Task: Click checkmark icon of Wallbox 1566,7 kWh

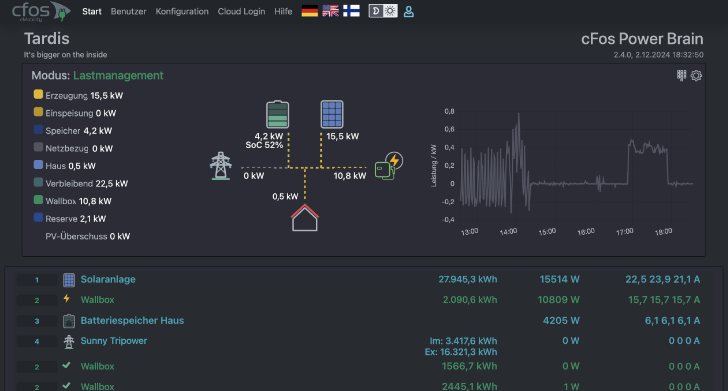Action: 67,365
